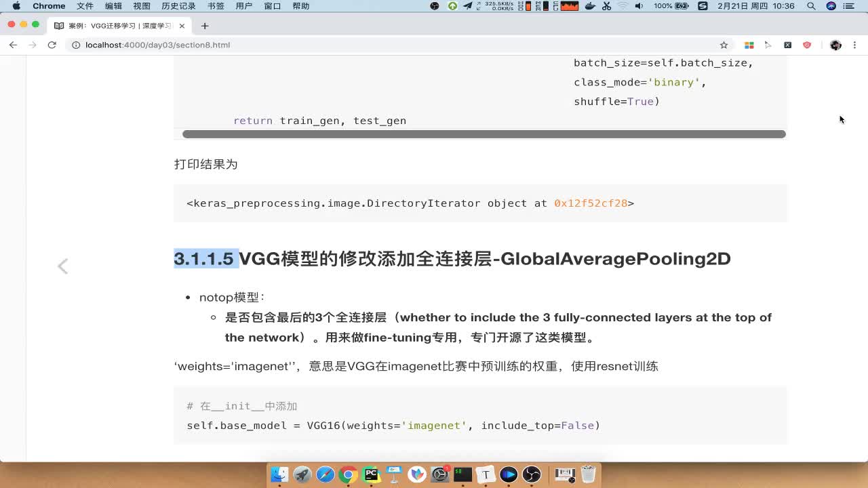Open OBS from the Dock
This screenshot has width=868, height=488.
tap(532, 474)
